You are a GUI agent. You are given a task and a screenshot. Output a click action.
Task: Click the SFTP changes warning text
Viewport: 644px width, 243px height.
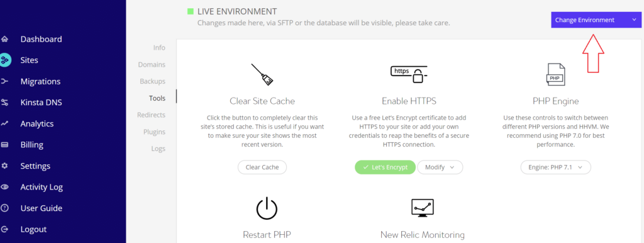tap(324, 23)
